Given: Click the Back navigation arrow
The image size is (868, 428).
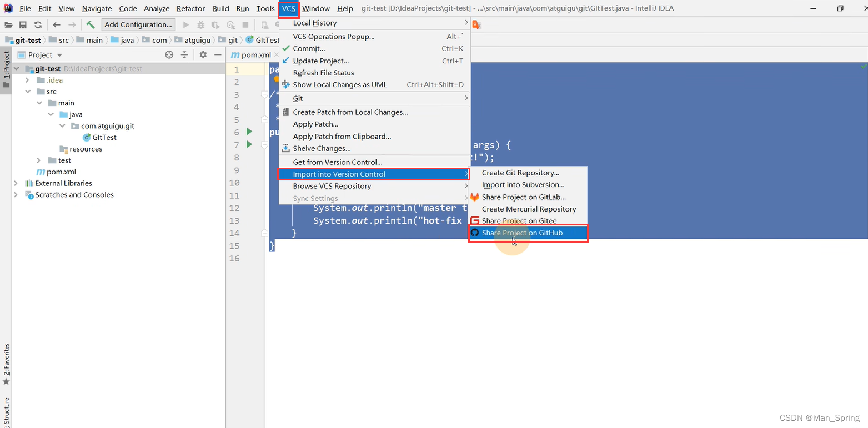Looking at the screenshot, I should click(x=57, y=24).
